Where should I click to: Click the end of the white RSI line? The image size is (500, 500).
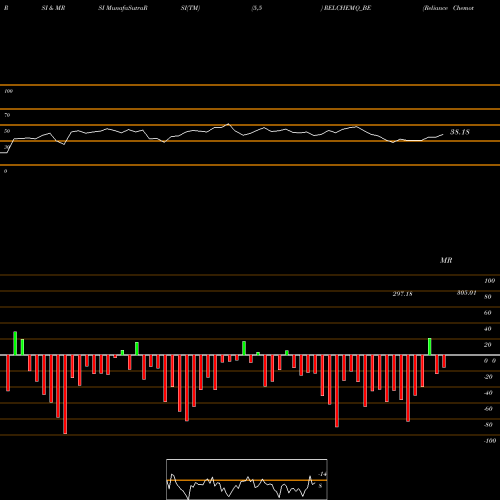443,134
